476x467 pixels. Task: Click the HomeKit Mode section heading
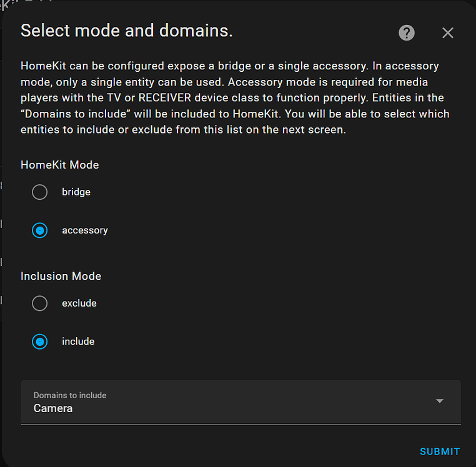coord(60,165)
